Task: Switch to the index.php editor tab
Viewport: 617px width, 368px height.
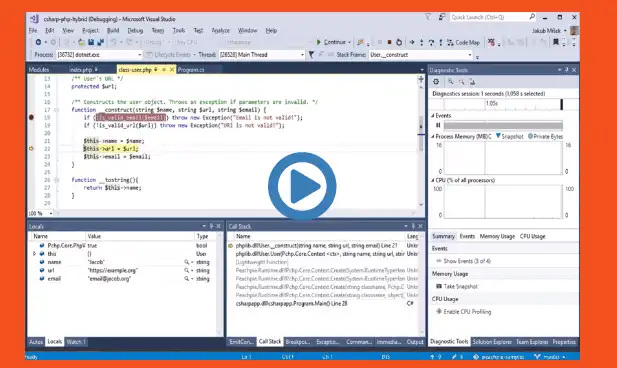Action: pos(83,70)
